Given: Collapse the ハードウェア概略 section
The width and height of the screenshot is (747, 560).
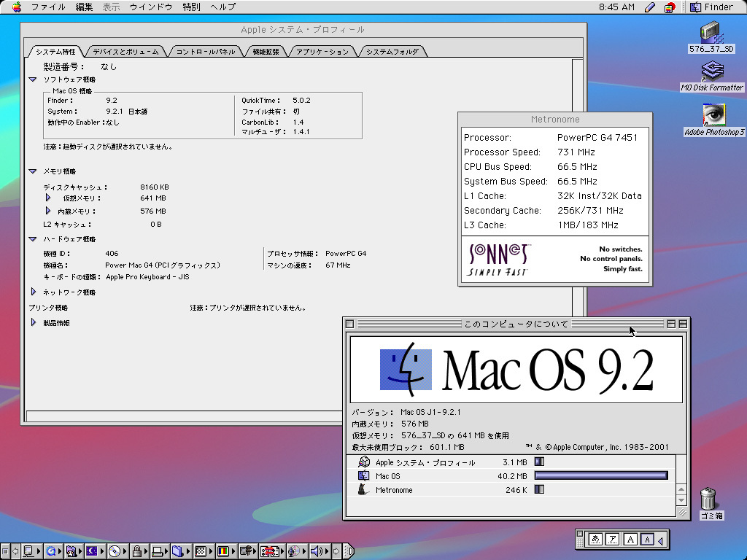Looking at the screenshot, I should [x=32, y=239].
